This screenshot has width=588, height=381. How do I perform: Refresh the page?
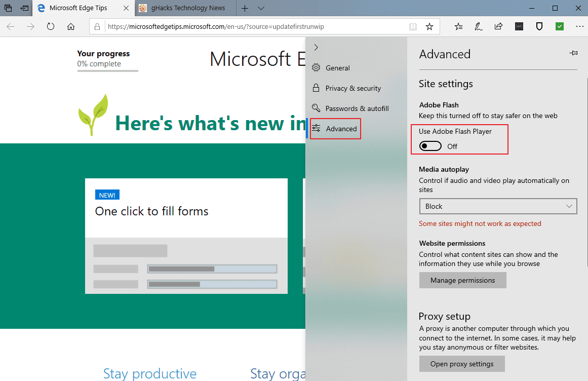pos(51,27)
